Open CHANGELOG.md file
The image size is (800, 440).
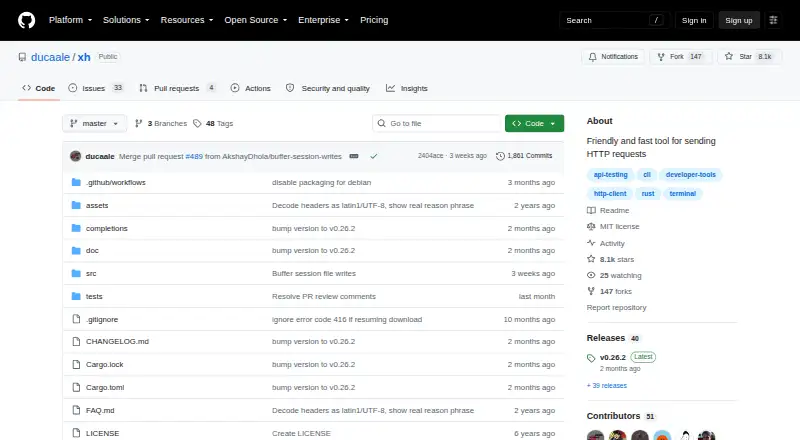pos(117,341)
